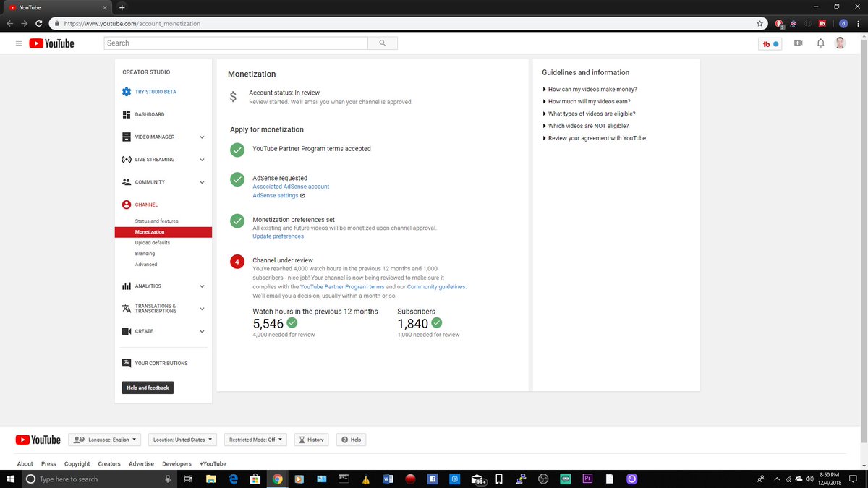Open the hamburger guide menu

pyautogui.click(x=19, y=43)
